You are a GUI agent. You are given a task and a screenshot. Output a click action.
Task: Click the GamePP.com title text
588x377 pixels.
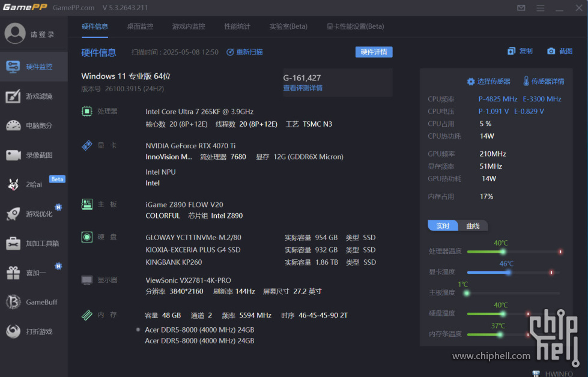(73, 8)
